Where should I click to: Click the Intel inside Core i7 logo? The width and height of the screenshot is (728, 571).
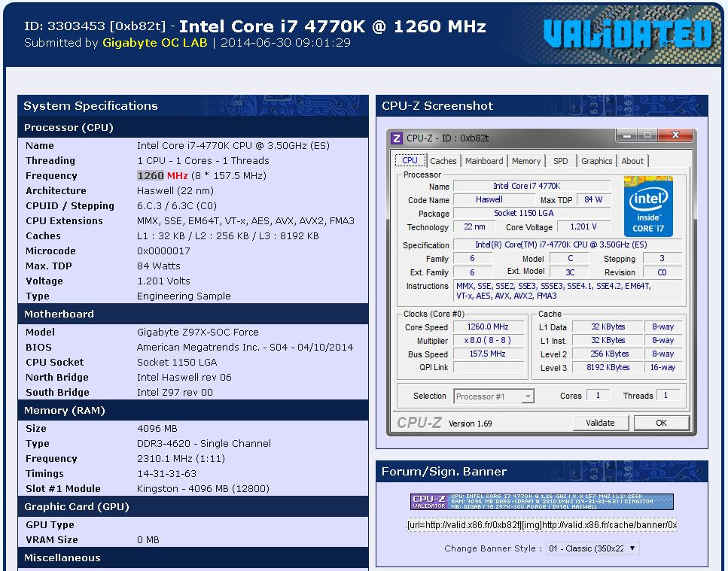pyautogui.click(x=648, y=206)
